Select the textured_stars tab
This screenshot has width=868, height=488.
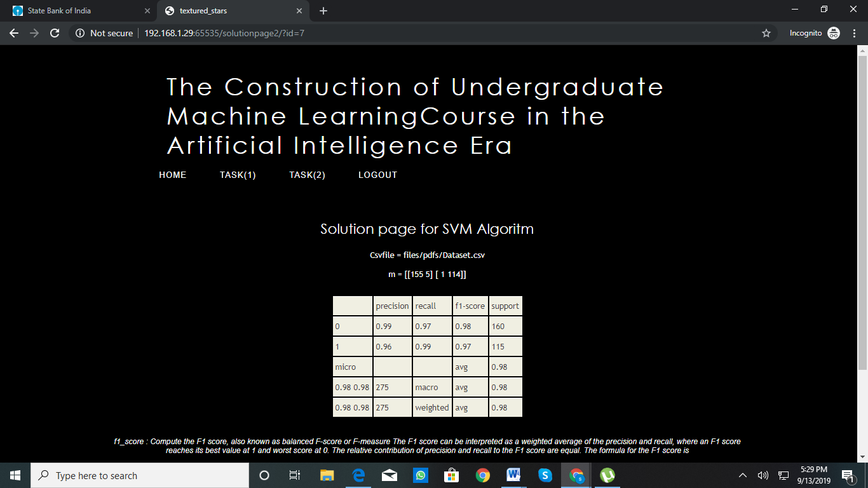(x=233, y=11)
